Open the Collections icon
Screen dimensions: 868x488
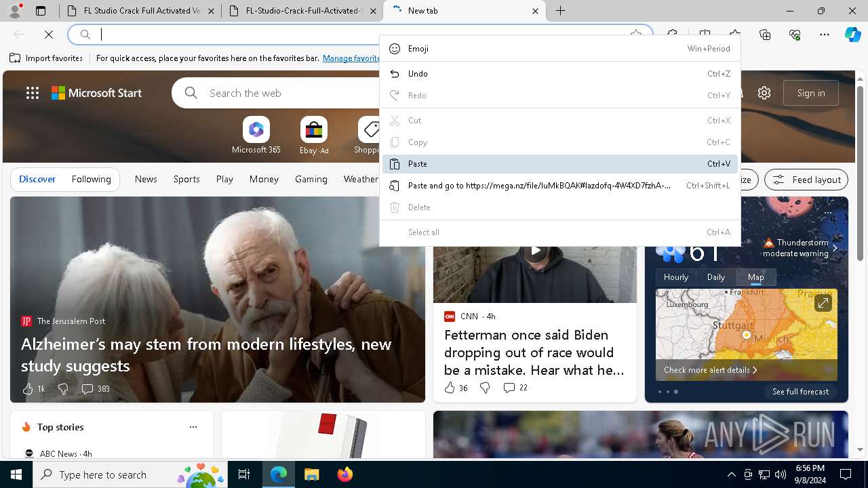click(765, 35)
